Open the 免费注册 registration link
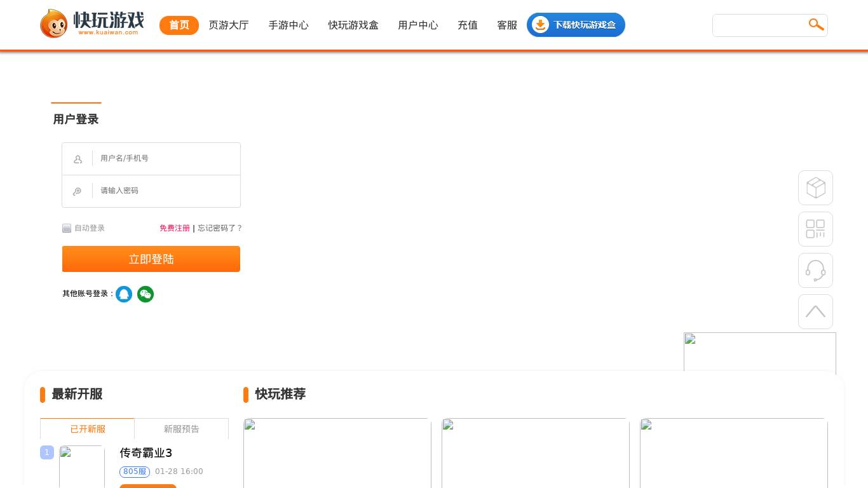Viewport: 868px width, 488px height. 175,228
